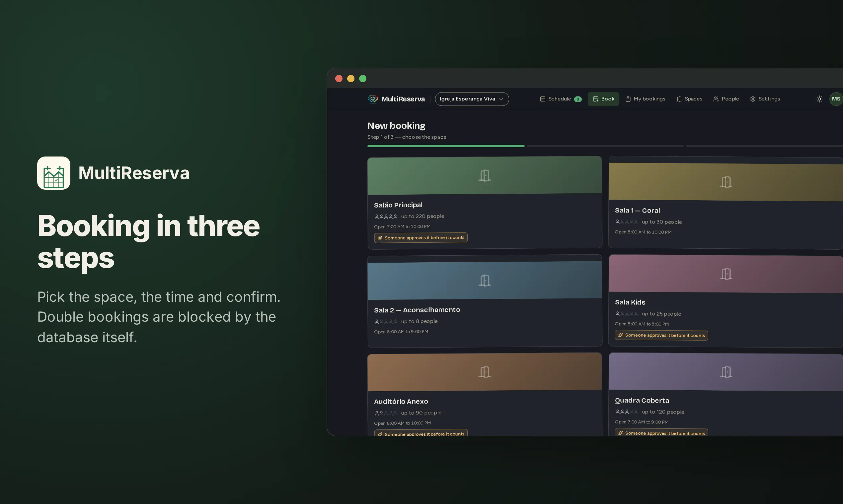Click the approval badge on Auditório Anexo
Image resolution: width=843 pixels, height=504 pixels.
click(421, 433)
